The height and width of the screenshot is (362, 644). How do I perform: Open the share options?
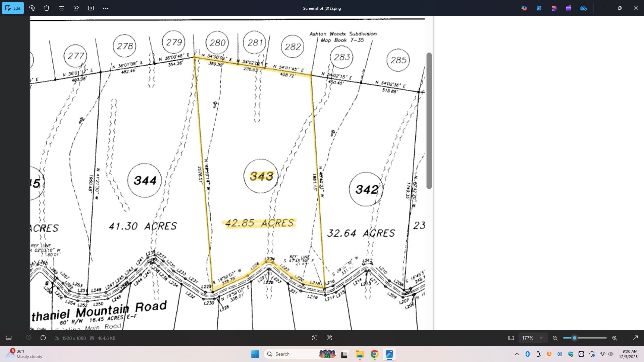click(x=76, y=8)
